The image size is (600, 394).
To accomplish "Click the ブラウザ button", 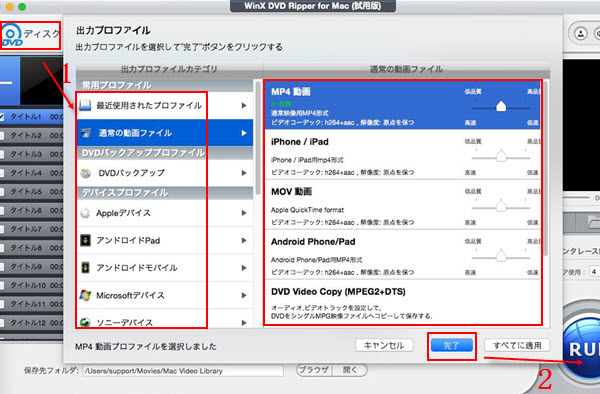I will coord(315,370).
